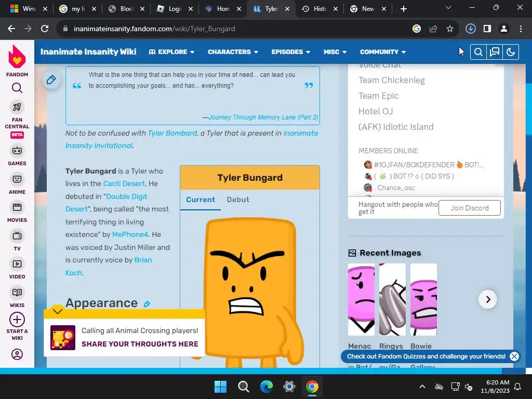The height and width of the screenshot is (399, 532).
Task: Open the Chrome tab search chevron
Action: (x=448, y=7)
